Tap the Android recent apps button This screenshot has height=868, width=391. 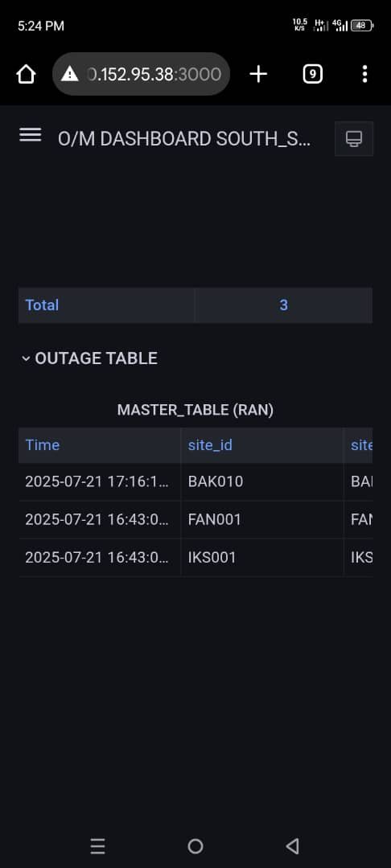[97, 845]
